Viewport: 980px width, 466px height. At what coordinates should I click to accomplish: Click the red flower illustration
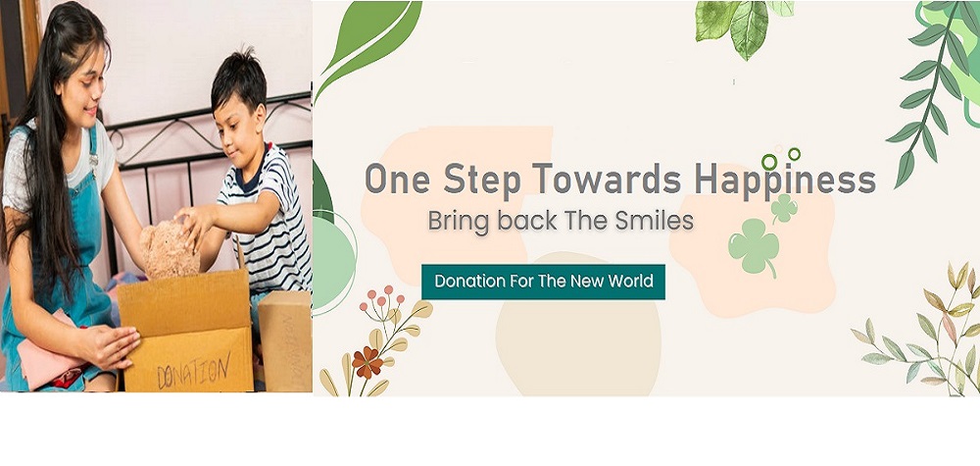[367, 363]
